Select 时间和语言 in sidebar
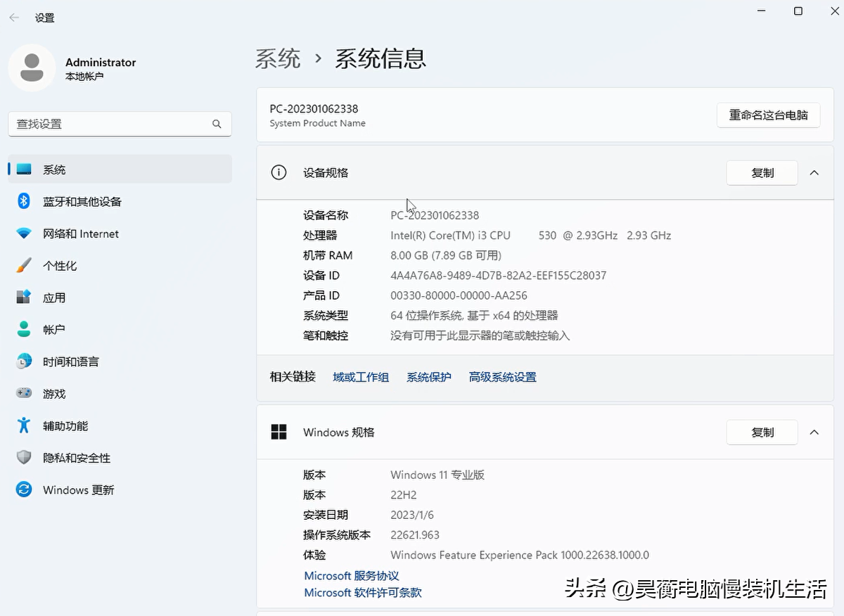Viewport: 844px width, 616px height. click(x=120, y=362)
